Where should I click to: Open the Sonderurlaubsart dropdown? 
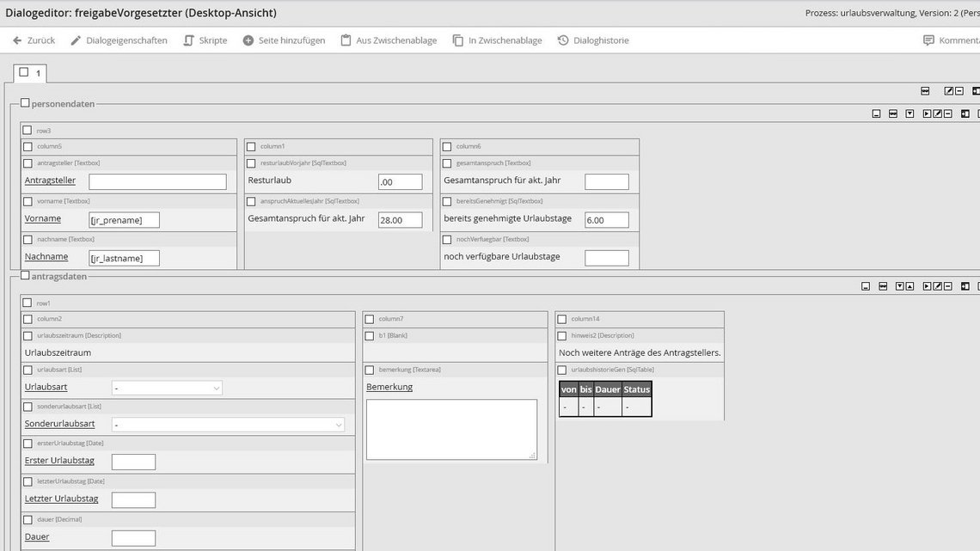click(228, 424)
